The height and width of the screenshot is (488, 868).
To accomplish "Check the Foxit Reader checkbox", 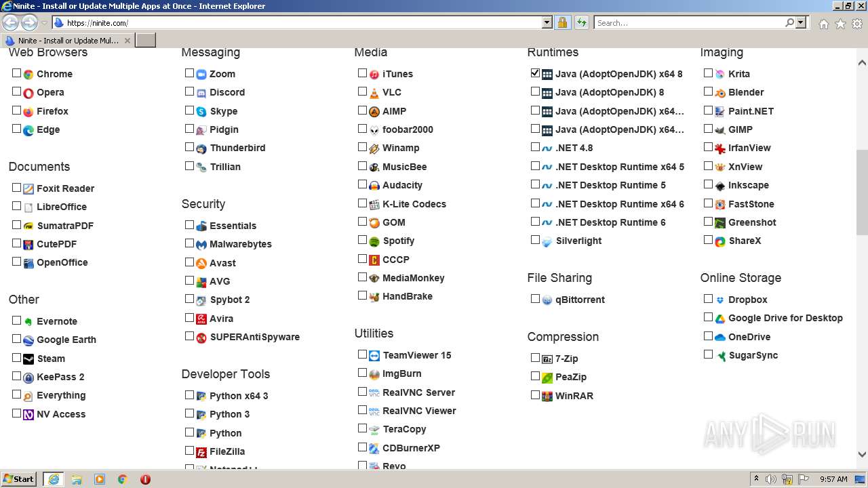I will (x=16, y=187).
